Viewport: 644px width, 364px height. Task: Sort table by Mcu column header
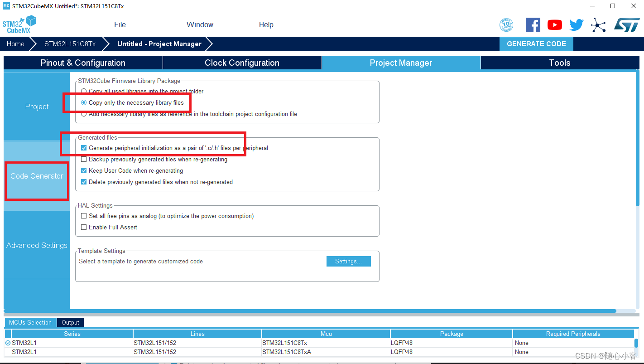tap(326, 334)
